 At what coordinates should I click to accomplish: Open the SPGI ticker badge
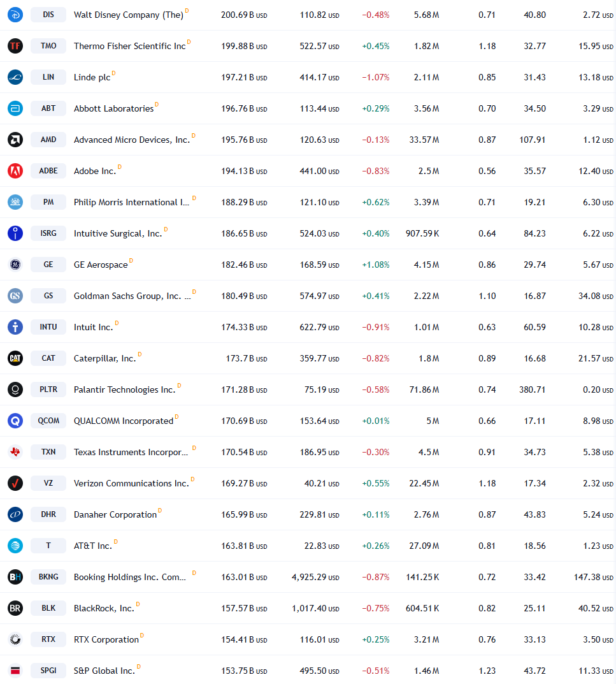(x=48, y=671)
